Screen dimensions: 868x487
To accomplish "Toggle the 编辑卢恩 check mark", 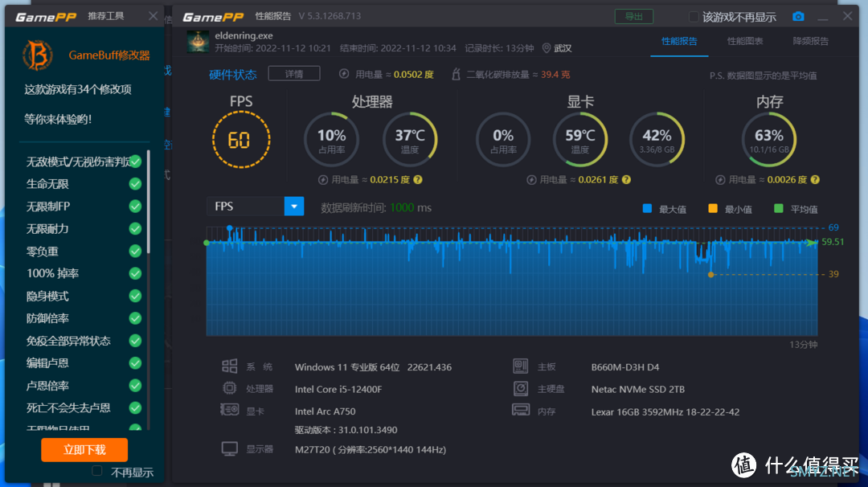I will 135,363.
